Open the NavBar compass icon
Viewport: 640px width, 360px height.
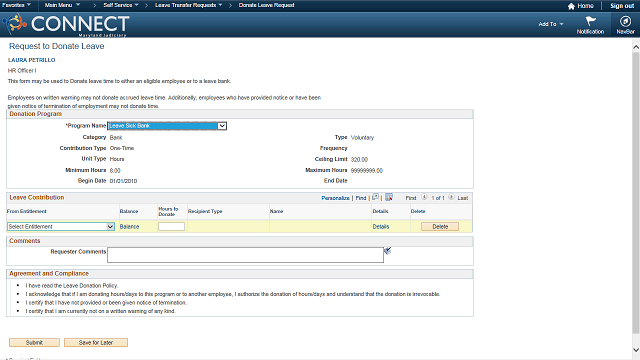625,21
